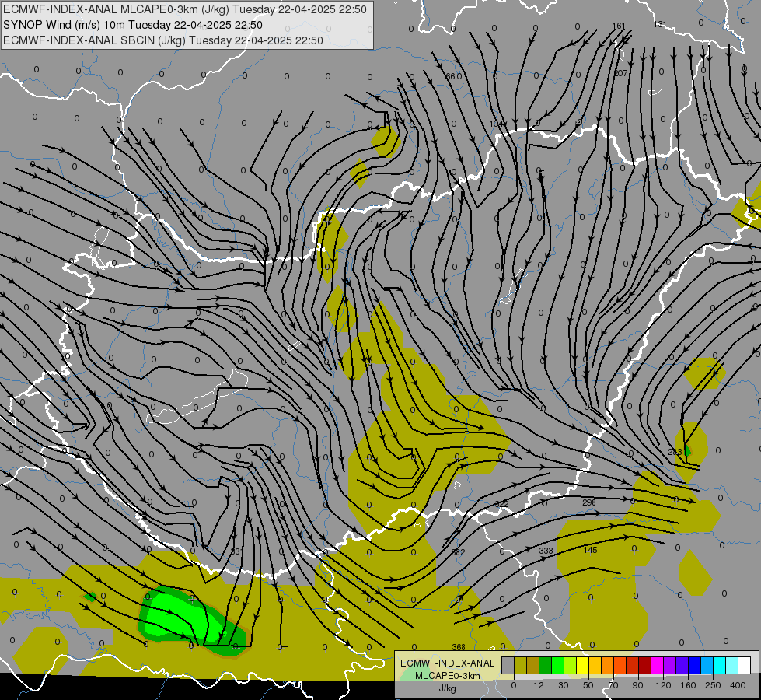
Task: Click the 250 tick label in the legend
Action: pyautogui.click(x=713, y=685)
